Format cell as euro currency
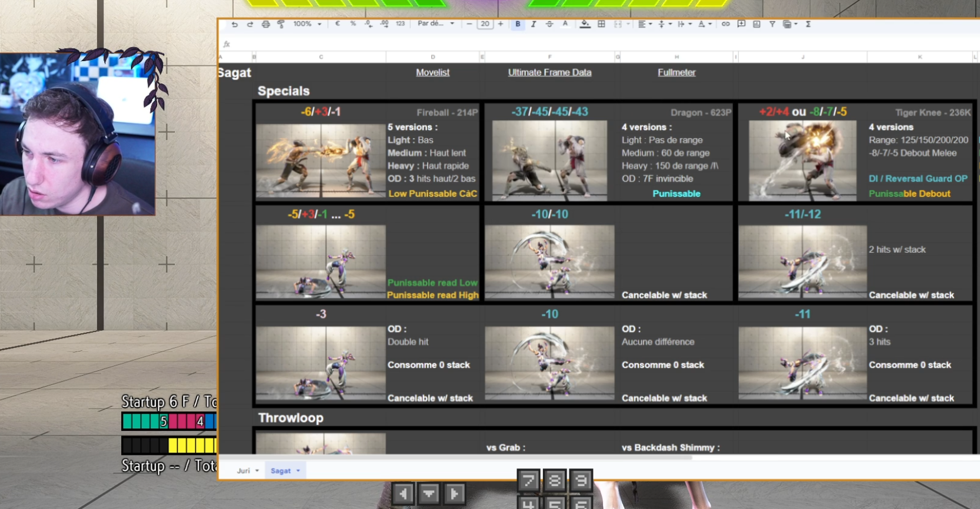The height and width of the screenshot is (509, 980). click(x=338, y=24)
